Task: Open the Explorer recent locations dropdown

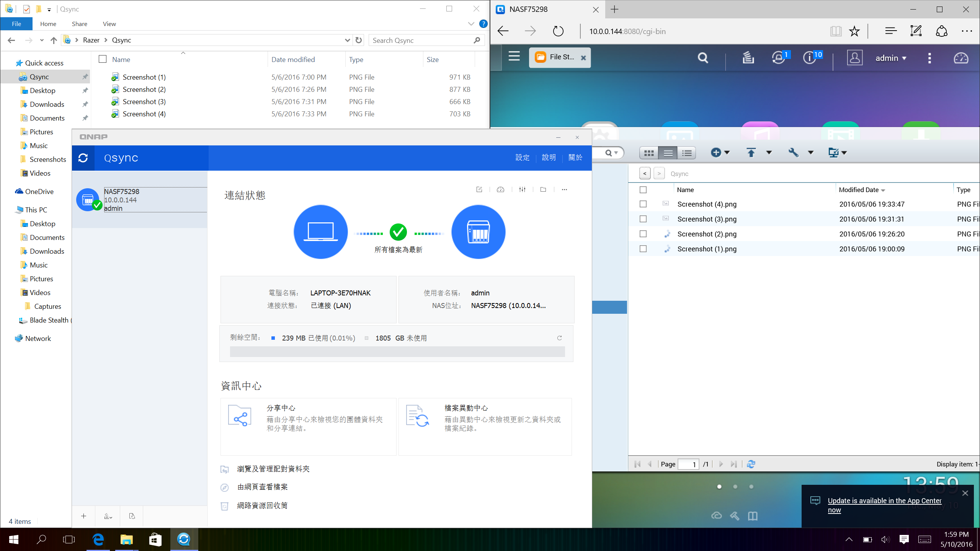Action: pos(42,40)
